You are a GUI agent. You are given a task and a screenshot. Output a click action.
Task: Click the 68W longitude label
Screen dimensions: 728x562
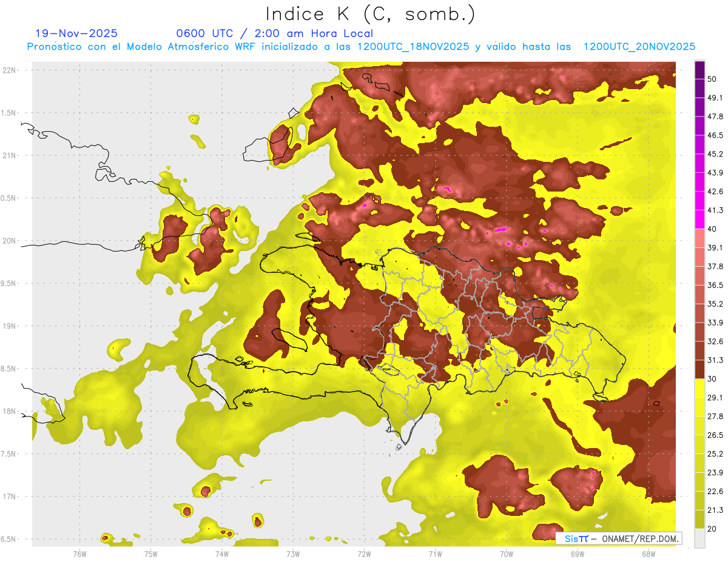(649, 554)
